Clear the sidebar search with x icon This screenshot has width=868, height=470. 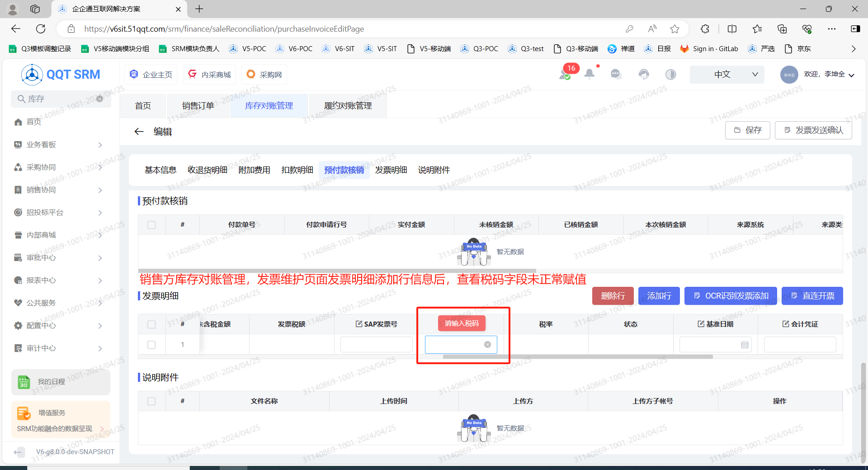[x=100, y=99]
